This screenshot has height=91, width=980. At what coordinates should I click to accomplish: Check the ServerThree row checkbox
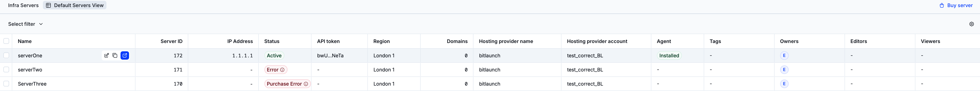(6, 84)
